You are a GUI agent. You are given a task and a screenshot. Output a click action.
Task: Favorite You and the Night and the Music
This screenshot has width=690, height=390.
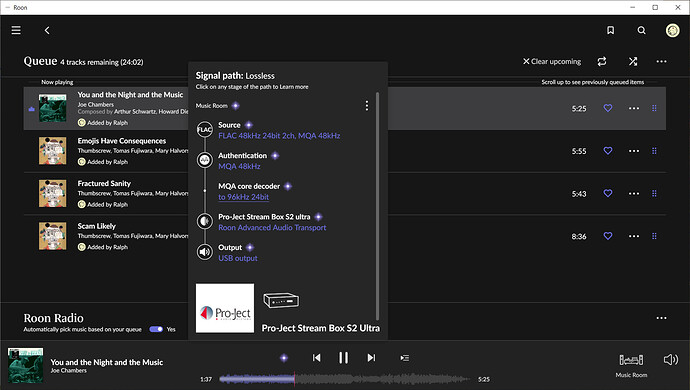pos(608,108)
